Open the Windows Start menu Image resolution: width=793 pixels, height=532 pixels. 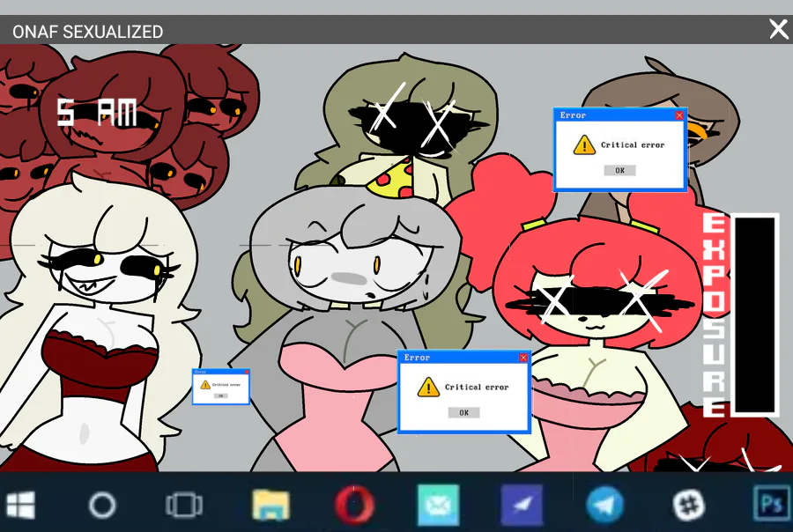click(21, 505)
